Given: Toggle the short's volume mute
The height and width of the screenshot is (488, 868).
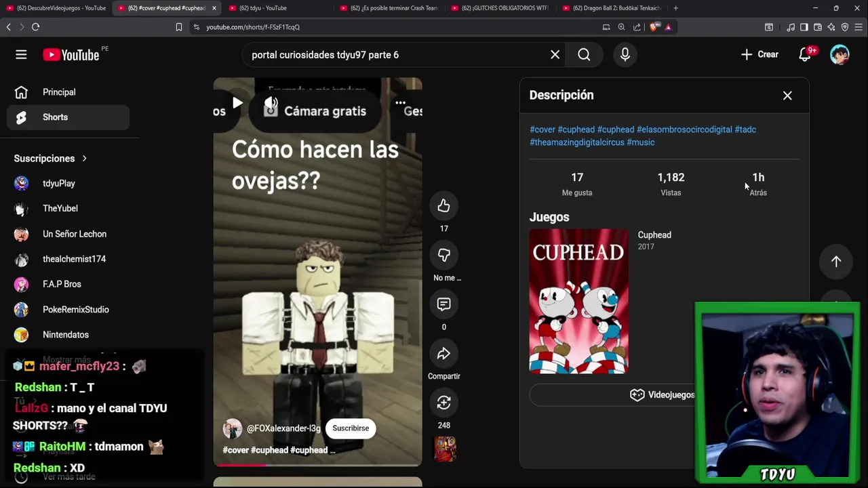Looking at the screenshot, I should click(271, 103).
